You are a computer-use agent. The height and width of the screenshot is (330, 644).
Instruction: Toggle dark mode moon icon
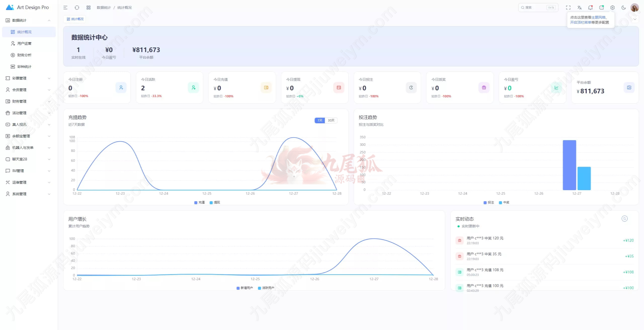coord(624,8)
